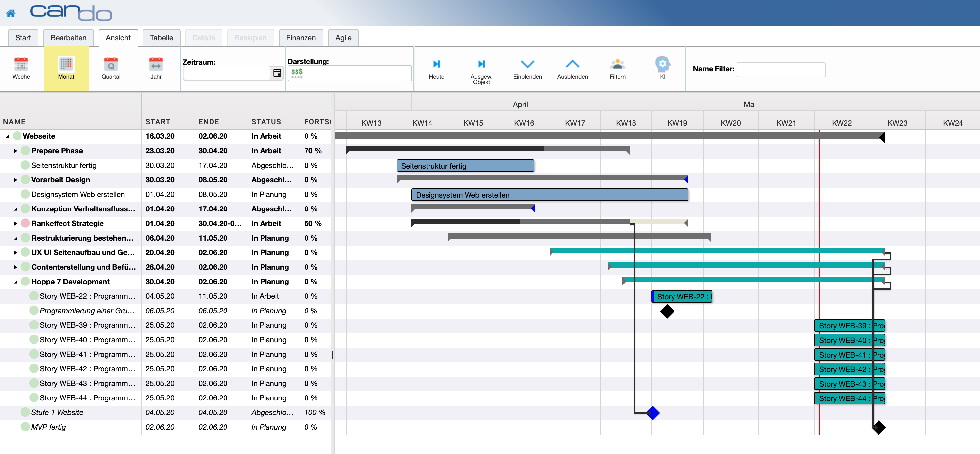Screen dimensions: 980x454
Task: Collapse Restrukturierung bestehen row
Action: tap(15, 239)
